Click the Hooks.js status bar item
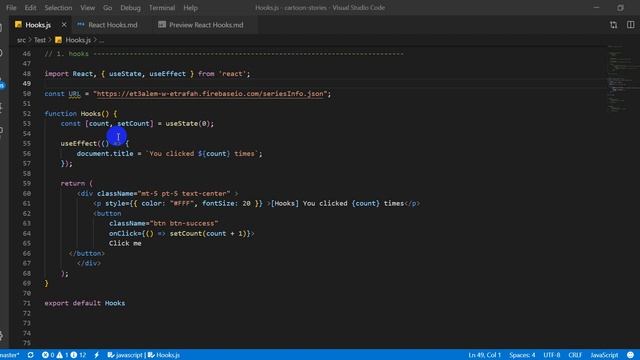 pyautogui.click(x=164, y=355)
